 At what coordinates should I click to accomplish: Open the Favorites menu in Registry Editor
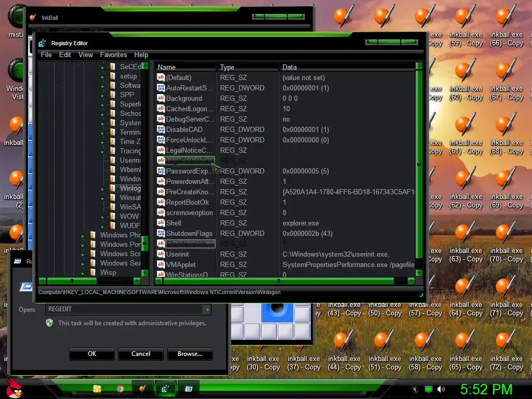click(113, 55)
